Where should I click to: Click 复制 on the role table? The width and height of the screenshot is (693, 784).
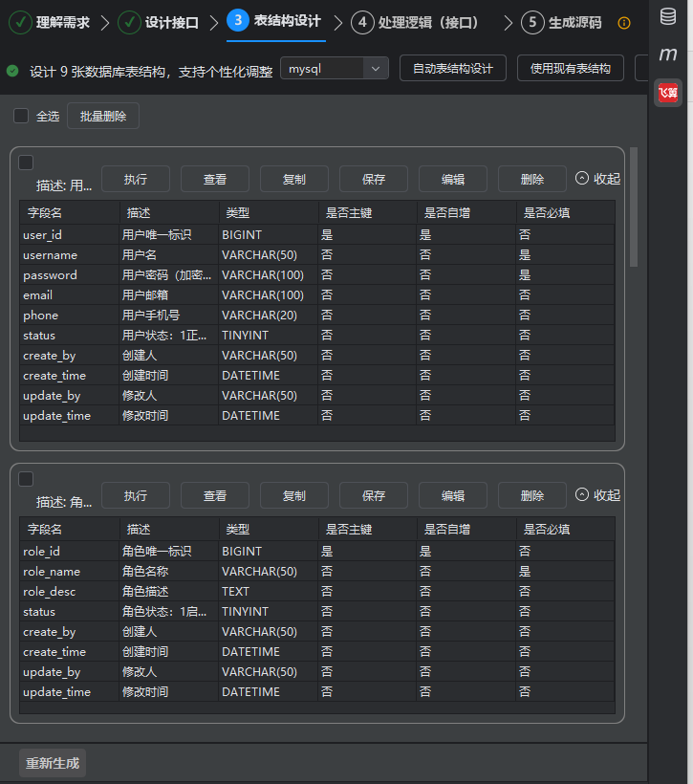point(294,495)
